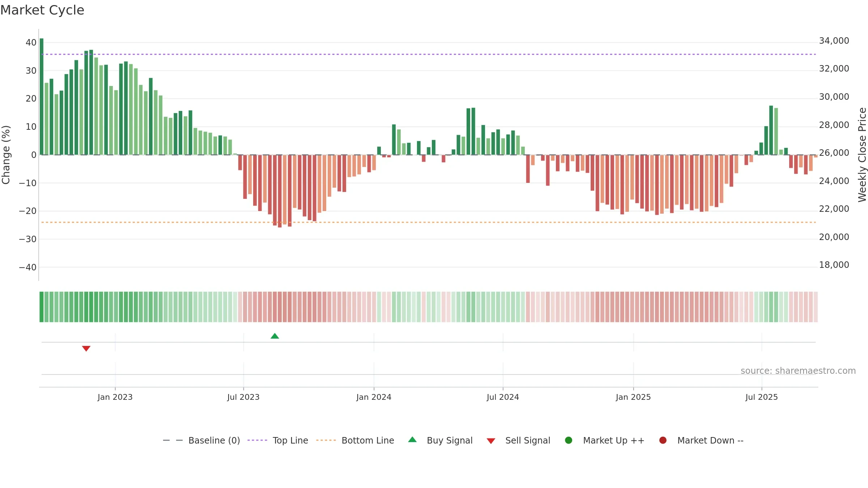The width and height of the screenshot is (868, 488).
Task: Click the Jan 2024 axis label
Action: (374, 397)
